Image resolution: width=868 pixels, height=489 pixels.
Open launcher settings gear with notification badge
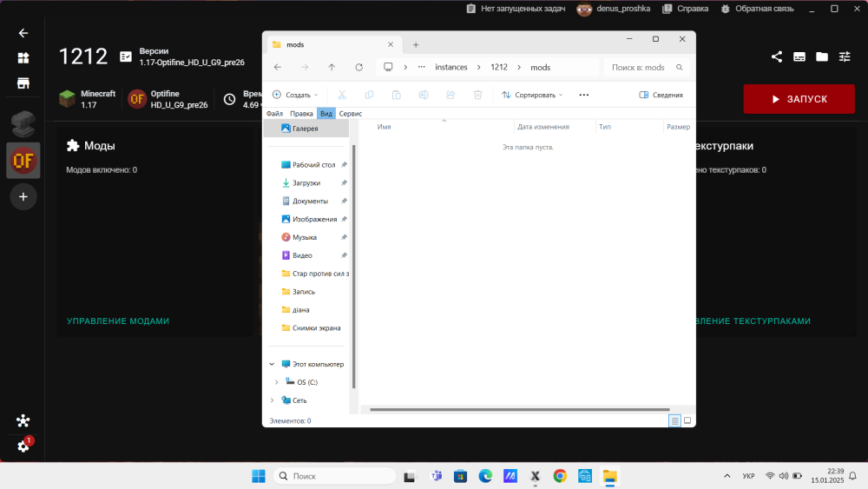pos(23,446)
